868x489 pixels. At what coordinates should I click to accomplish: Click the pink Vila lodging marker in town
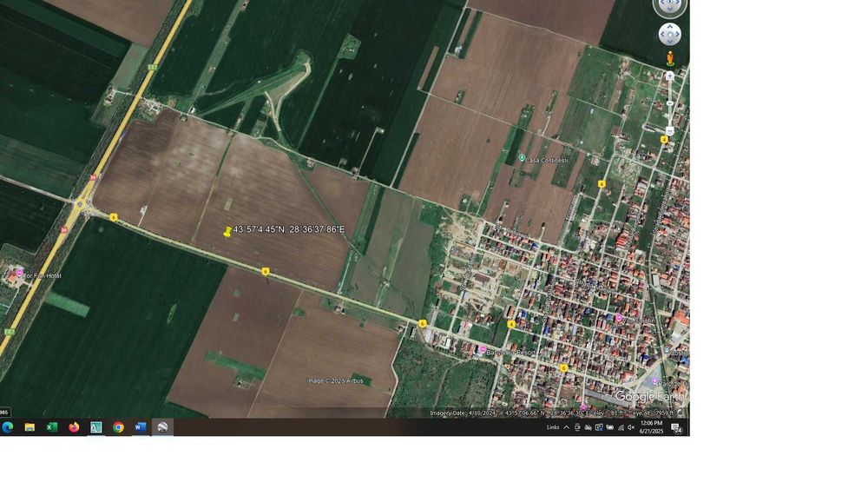tap(618, 318)
